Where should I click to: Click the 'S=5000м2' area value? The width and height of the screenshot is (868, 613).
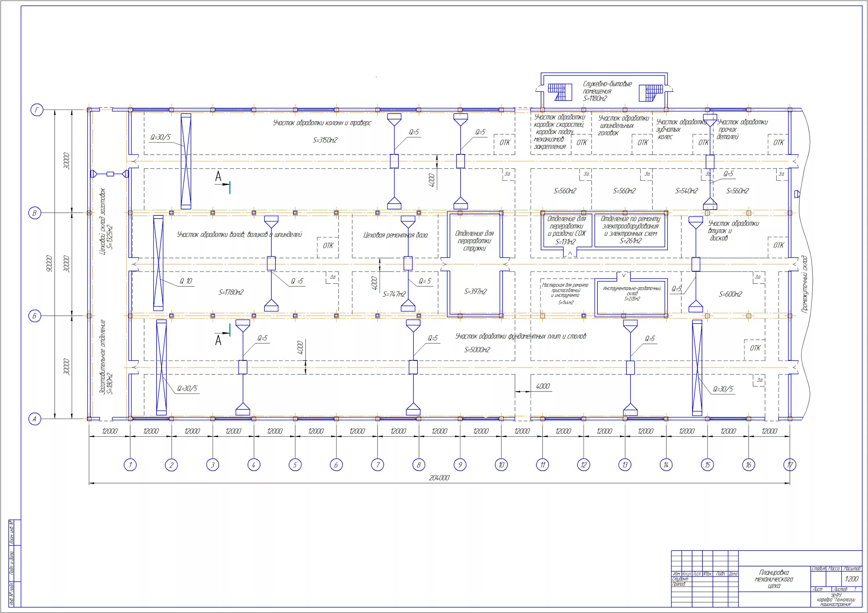(477, 350)
